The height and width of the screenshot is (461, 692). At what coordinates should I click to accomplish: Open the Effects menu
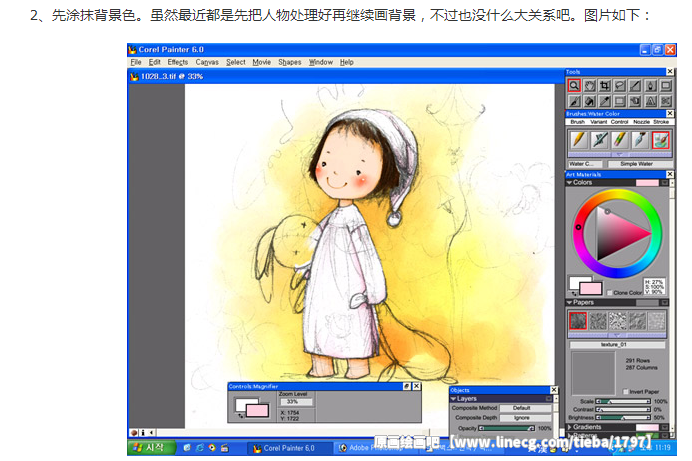[178, 62]
